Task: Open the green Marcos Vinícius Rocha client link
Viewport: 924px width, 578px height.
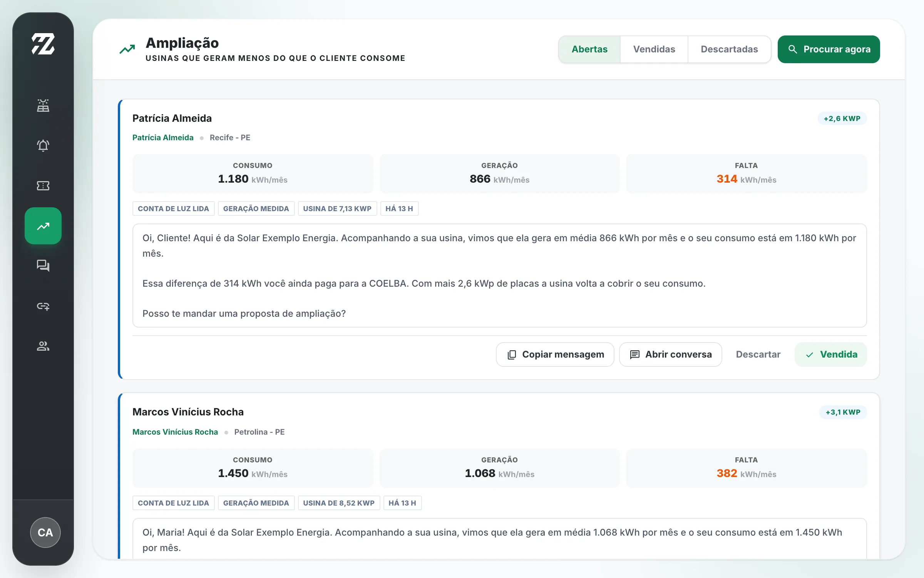Action: click(x=175, y=432)
